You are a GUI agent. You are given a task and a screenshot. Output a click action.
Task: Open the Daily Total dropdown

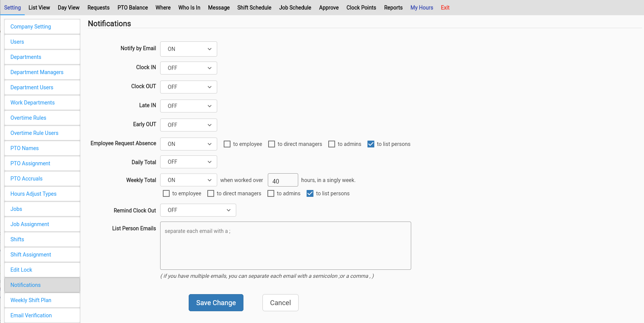pos(189,162)
